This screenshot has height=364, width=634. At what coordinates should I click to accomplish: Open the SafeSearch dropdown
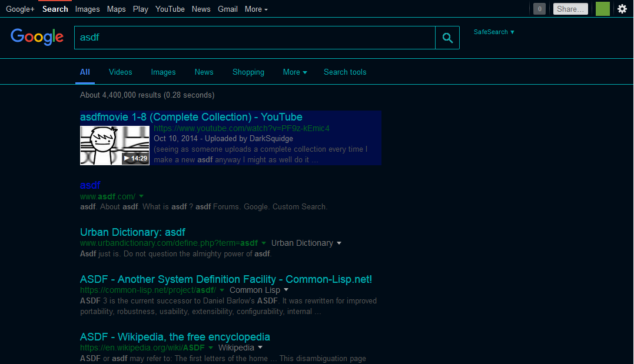[x=494, y=32]
